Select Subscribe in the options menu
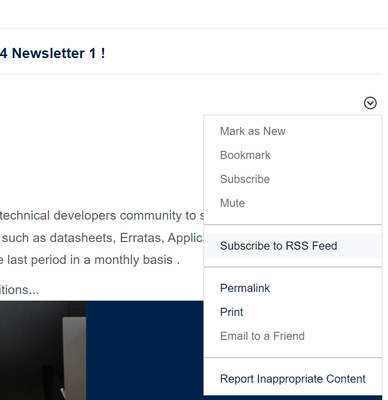The width and height of the screenshot is (388, 400). 245,179
